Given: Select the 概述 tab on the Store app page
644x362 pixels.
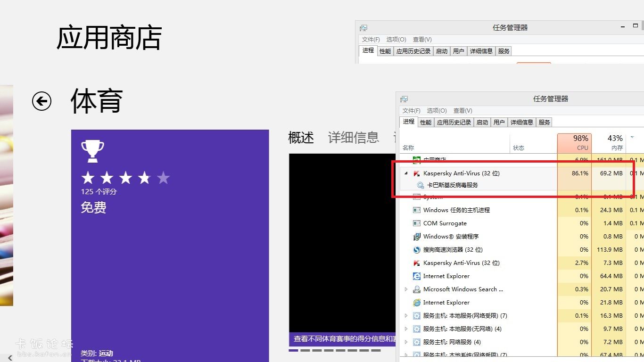Looking at the screenshot, I should pyautogui.click(x=301, y=138).
